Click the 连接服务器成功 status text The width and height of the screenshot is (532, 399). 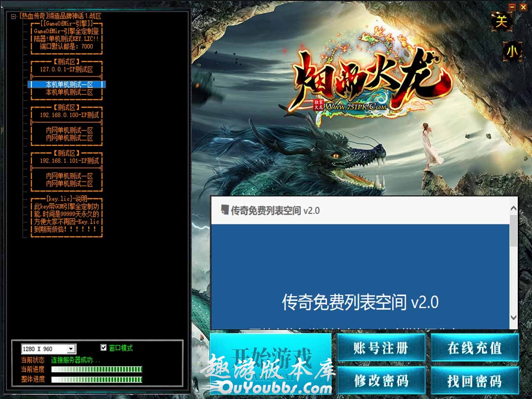point(76,360)
